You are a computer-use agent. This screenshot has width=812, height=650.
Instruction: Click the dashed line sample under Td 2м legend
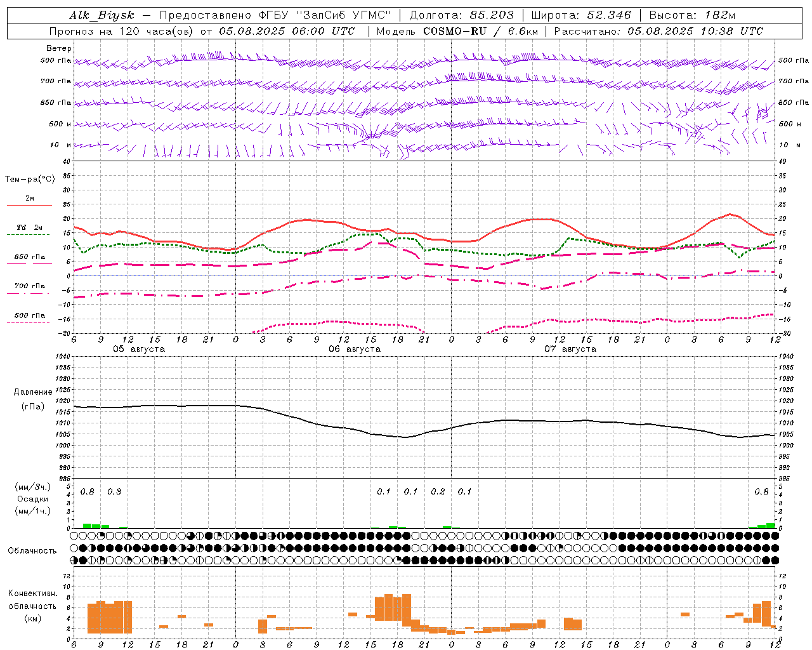pos(29,235)
